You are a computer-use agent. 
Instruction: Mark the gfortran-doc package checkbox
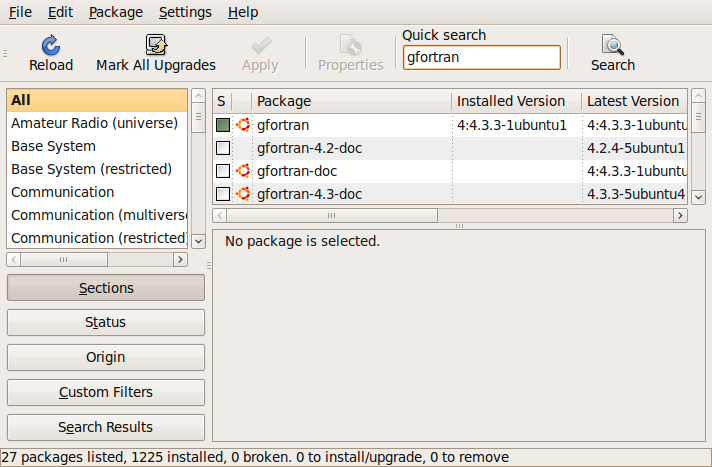[x=223, y=171]
